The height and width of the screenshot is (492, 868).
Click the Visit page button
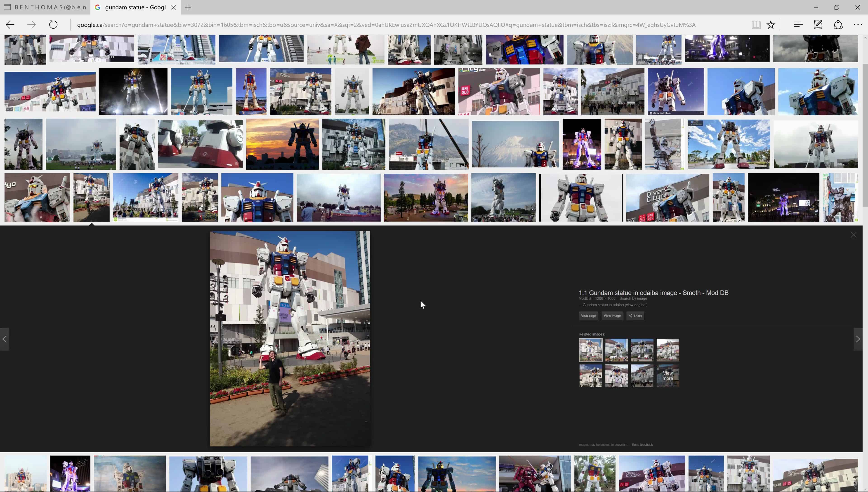588,316
